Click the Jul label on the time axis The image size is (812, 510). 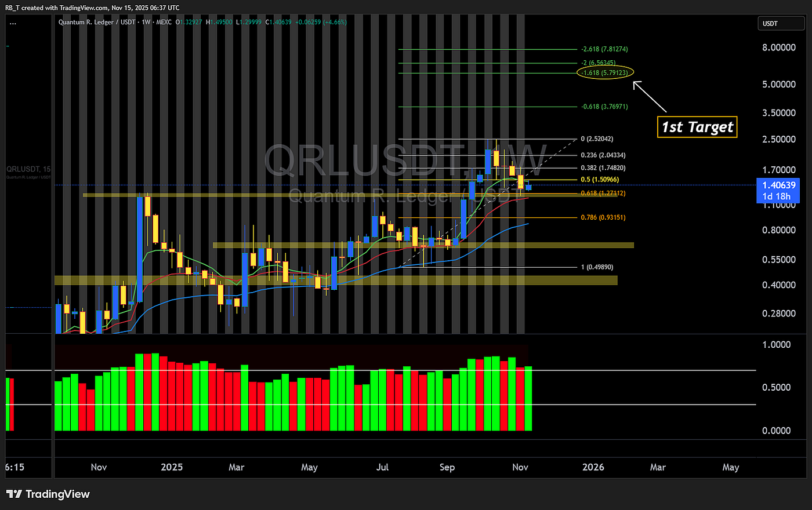point(382,467)
